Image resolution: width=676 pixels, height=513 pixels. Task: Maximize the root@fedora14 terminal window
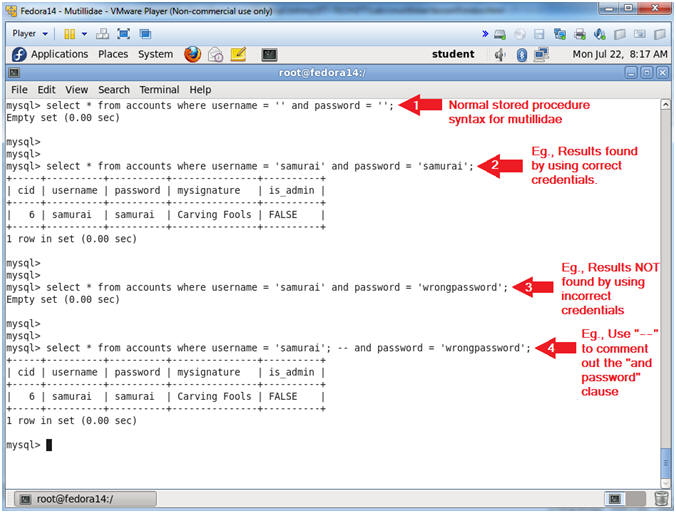pos(647,73)
